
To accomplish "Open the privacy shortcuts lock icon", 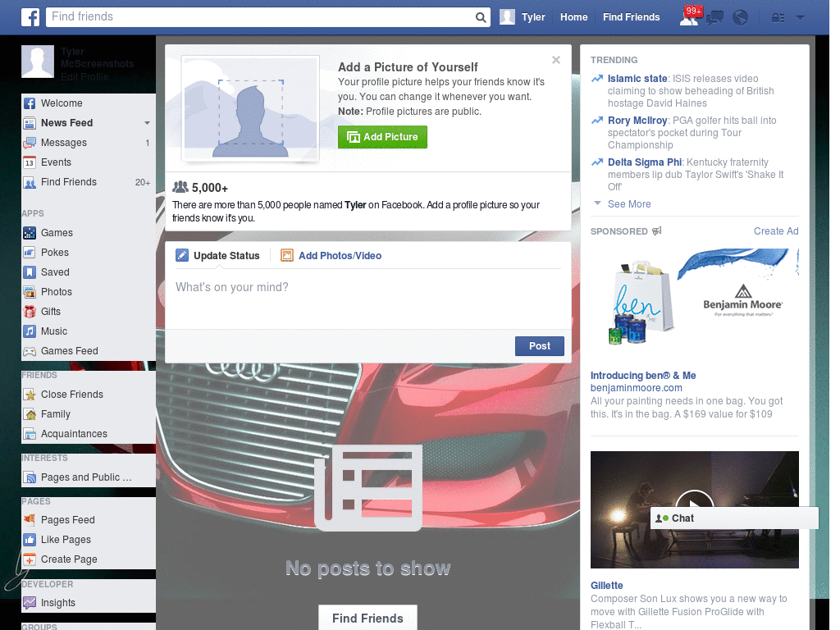I will click(778, 16).
